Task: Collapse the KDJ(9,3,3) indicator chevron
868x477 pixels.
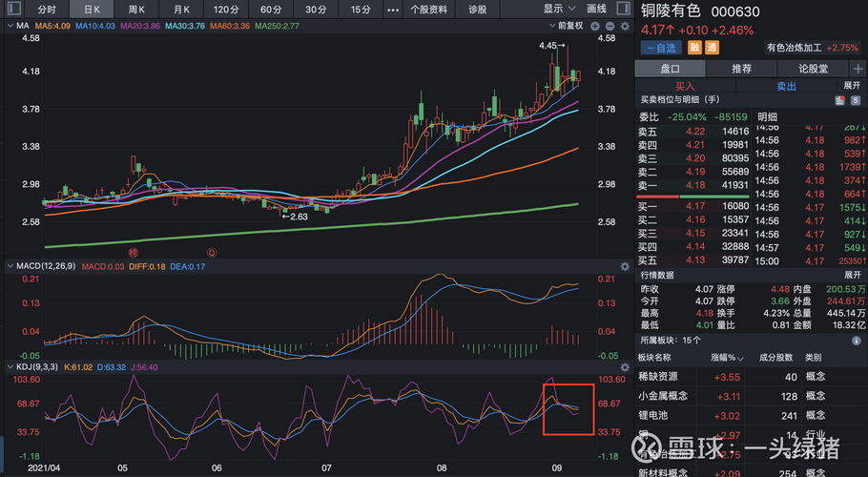Action: [x=10, y=367]
